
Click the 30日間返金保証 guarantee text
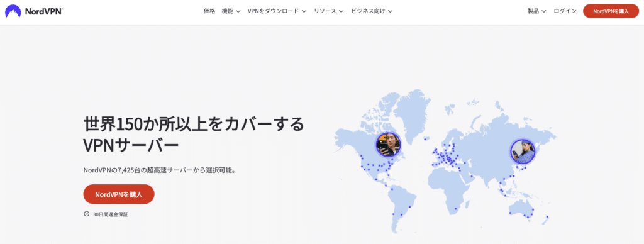[110, 214]
